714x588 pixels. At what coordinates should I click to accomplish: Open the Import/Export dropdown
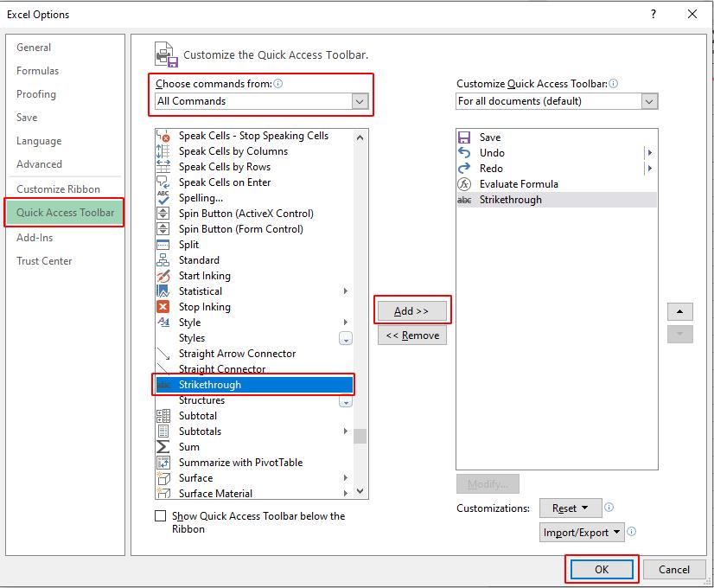tap(583, 533)
